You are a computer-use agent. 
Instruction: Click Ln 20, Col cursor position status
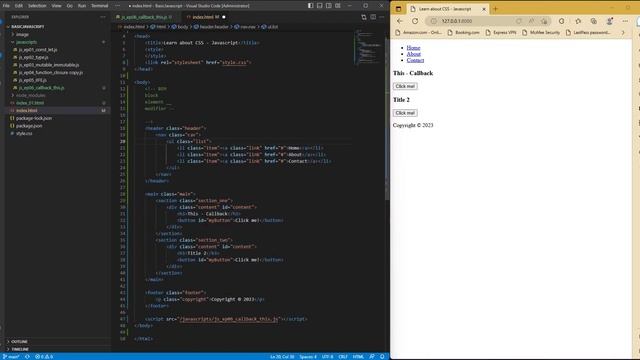tap(282, 357)
